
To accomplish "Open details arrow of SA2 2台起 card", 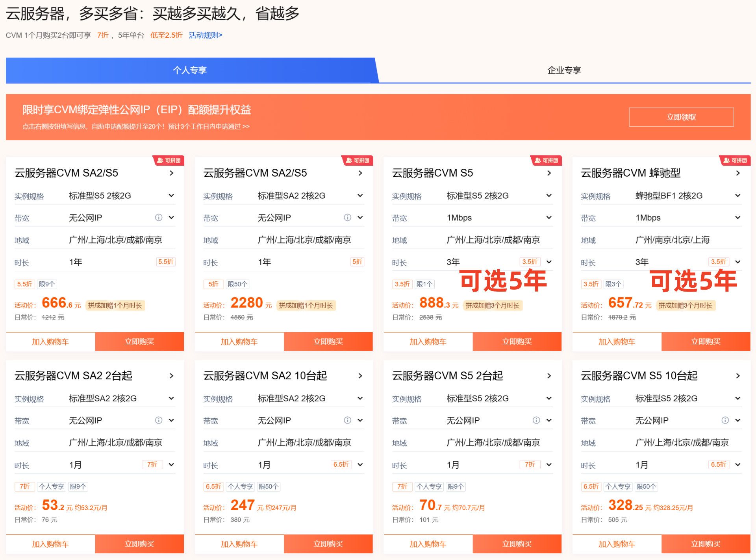I will [x=171, y=375].
